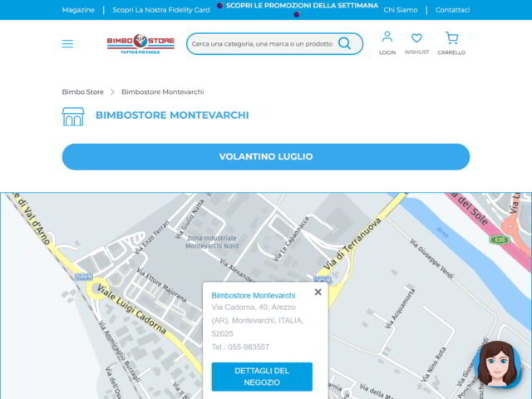Click Bimbostore Montevarchi popup title
The height and width of the screenshot is (399, 532).
[x=254, y=296]
